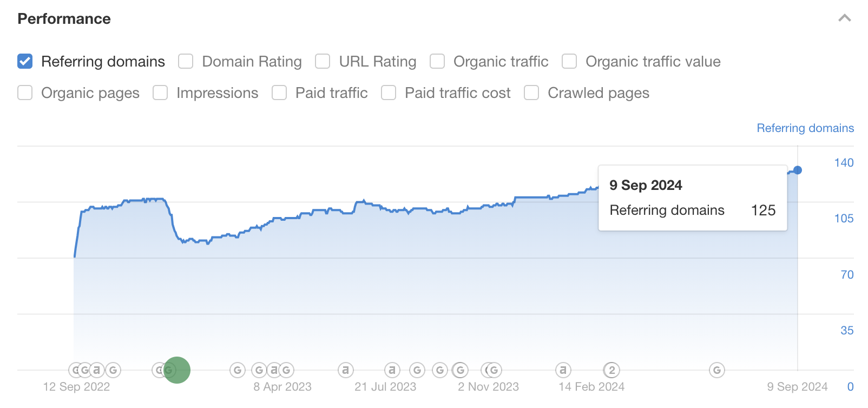Click the 14 Feb 2024 x-axis date
This screenshot has height=408, width=868.
(591, 387)
